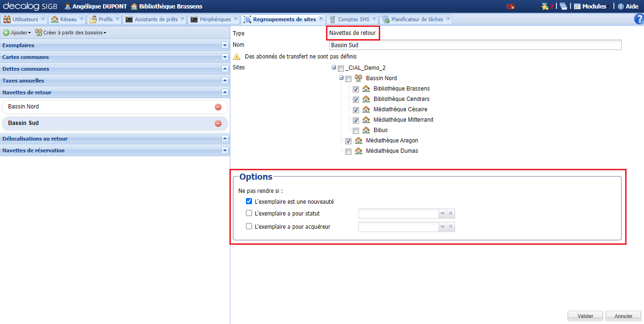Click the red icon in the header bar
Viewport: 644px width, 324px height.
511,7
